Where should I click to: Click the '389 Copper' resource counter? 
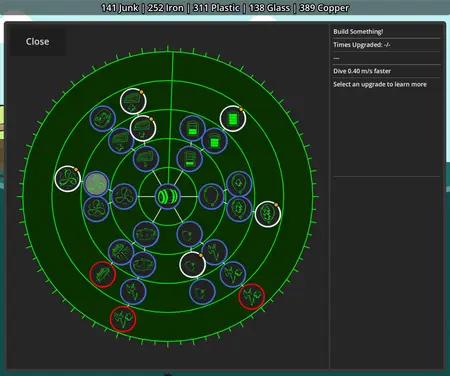(x=324, y=8)
